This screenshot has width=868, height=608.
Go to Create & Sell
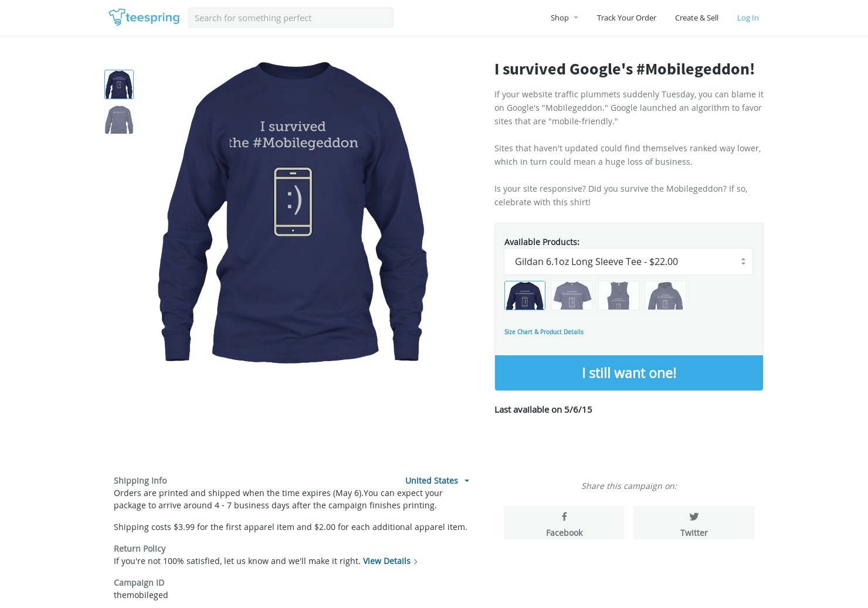click(697, 18)
